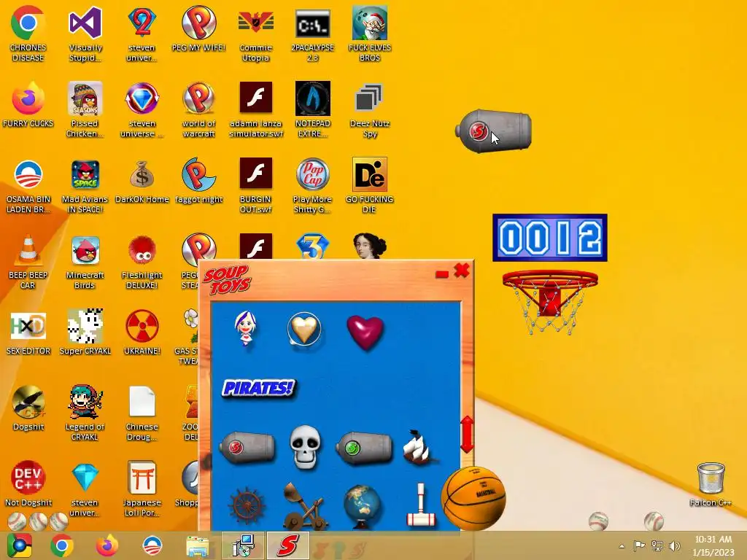This screenshot has height=560, width=747.
Task: Launch NOTEPAD EXTRE... shortcut
Action: [312, 110]
